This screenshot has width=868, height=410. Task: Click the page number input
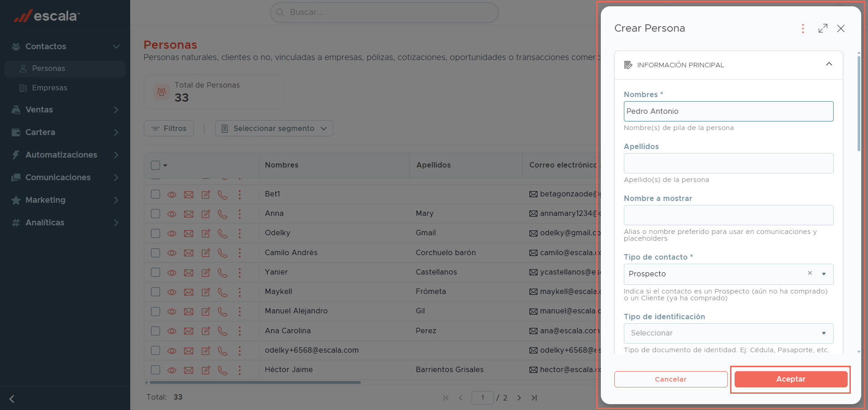(x=482, y=398)
